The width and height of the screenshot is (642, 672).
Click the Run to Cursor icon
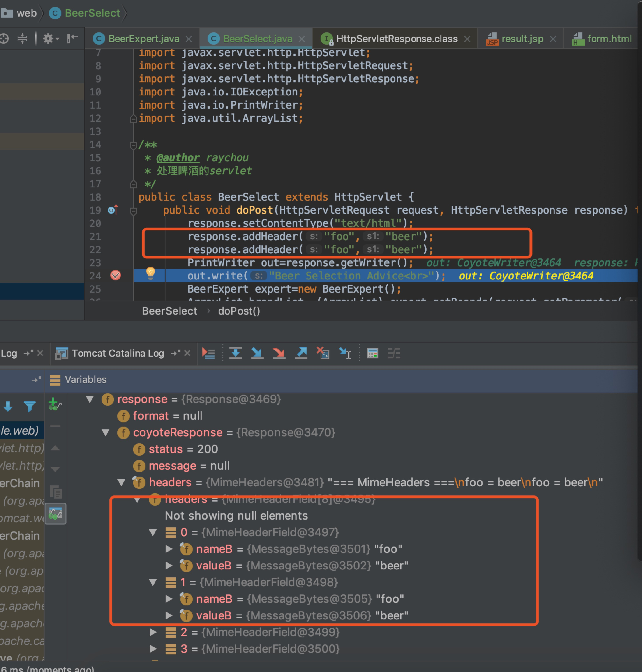click(345, 353)
